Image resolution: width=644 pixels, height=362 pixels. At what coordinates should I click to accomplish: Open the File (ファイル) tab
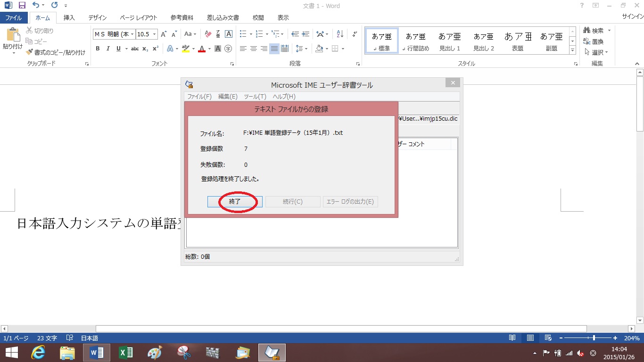tap(13, 18)
